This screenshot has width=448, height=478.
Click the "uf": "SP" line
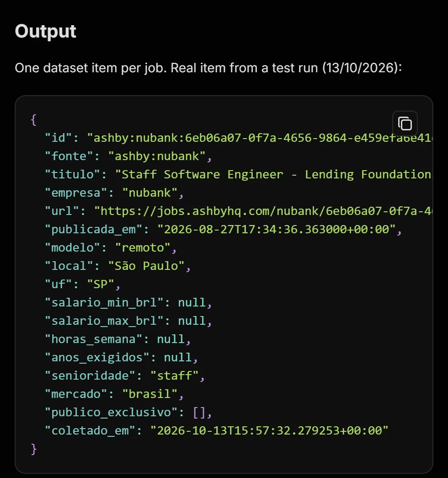pos(83,284)
